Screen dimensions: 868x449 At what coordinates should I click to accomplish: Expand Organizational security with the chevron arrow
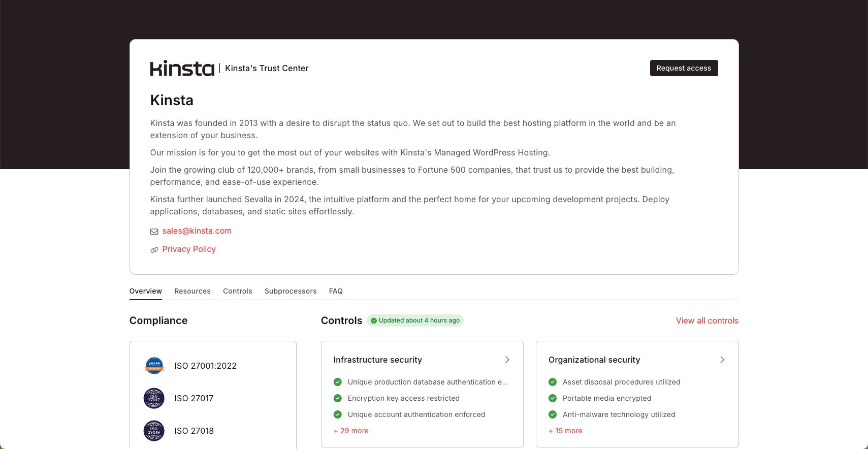[x=722, y=360]
